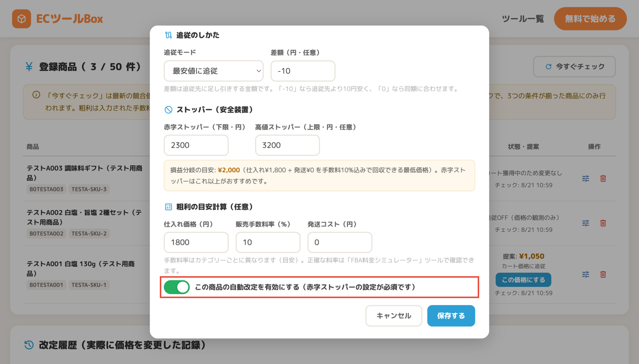Open settings icon for テストA002 白塩・旨塩 row

click(586, 223)
